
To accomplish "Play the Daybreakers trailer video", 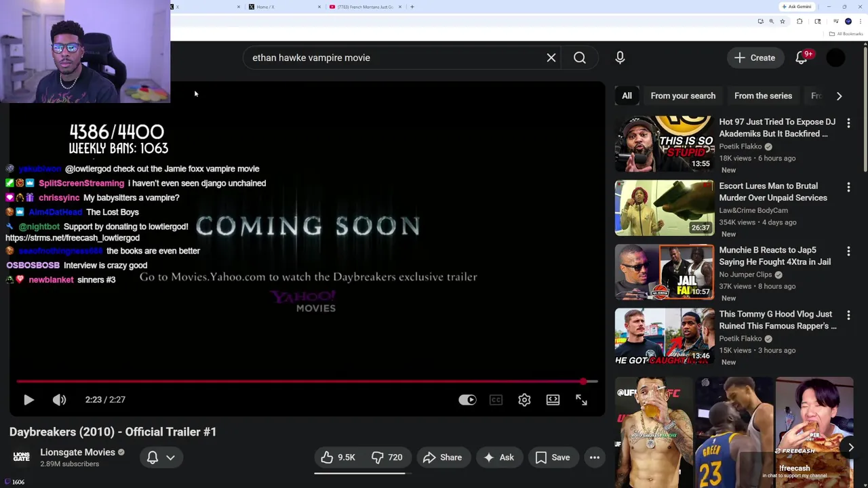I will (x=28, y=400).
